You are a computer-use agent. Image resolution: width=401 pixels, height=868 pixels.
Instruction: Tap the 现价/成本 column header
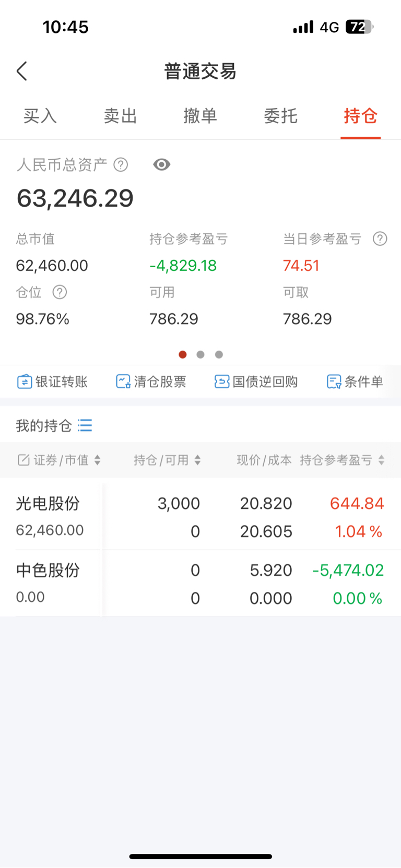264,460
